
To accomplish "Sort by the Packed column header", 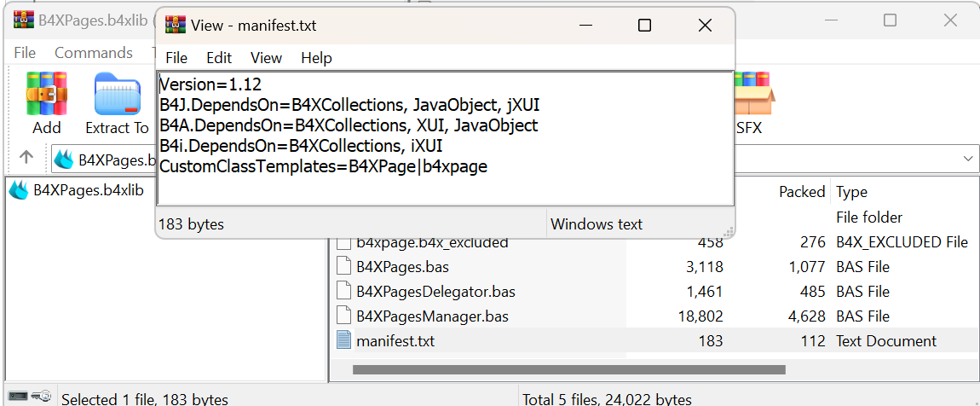I will (802, 192).
